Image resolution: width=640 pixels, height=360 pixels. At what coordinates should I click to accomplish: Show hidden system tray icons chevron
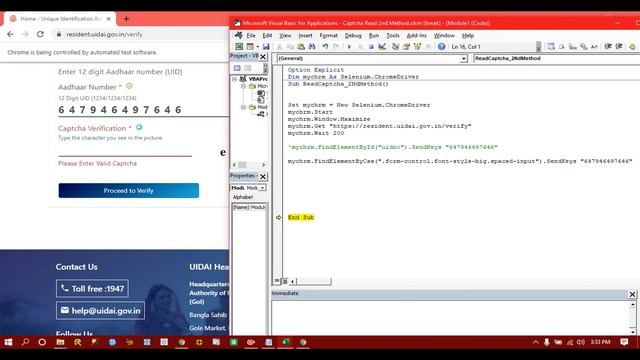click(x=536, y=342)
